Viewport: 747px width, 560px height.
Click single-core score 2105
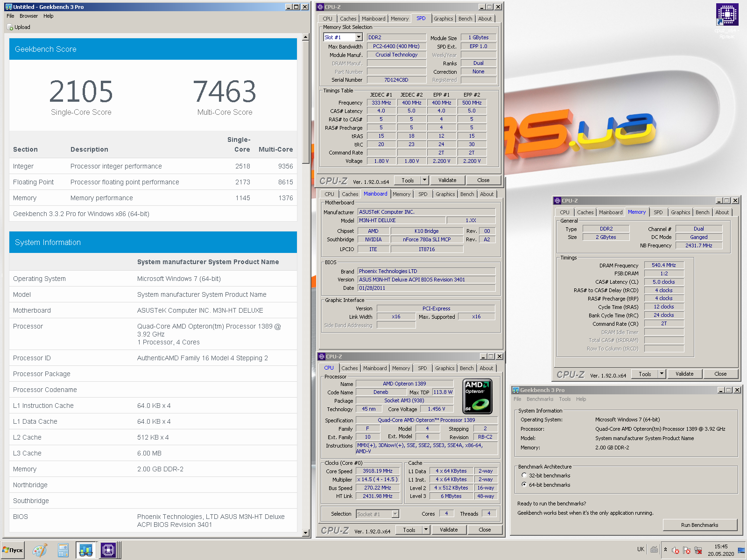click(x=81, y=91)
